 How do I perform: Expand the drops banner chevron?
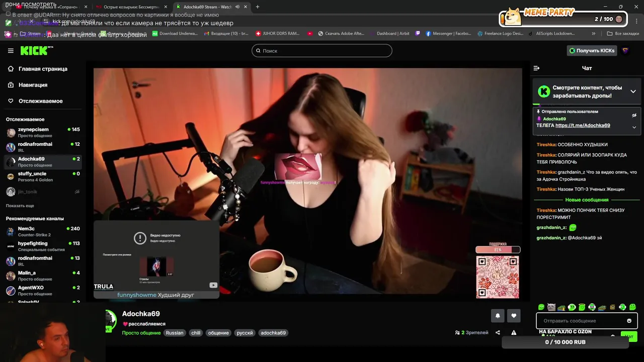pos(633,92)
